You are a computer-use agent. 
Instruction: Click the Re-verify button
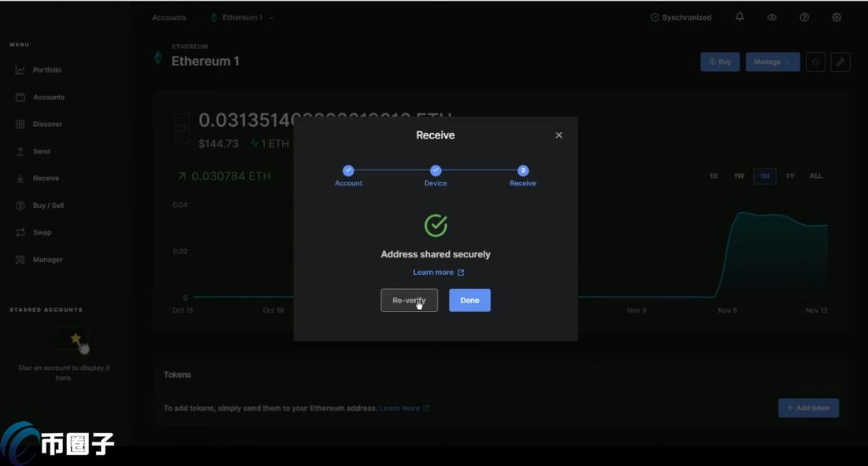click(x=409, y=300)
